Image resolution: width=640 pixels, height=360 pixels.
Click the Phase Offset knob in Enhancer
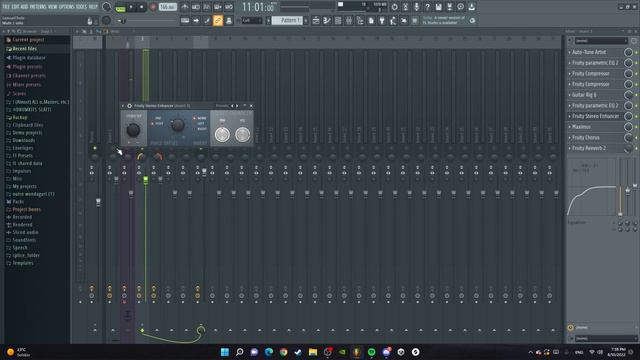point(177,125)
